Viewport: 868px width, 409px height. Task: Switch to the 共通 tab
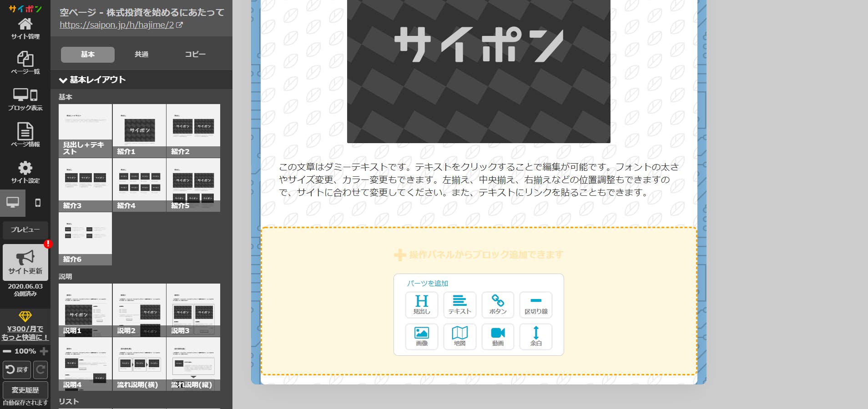tap(141, 55)
